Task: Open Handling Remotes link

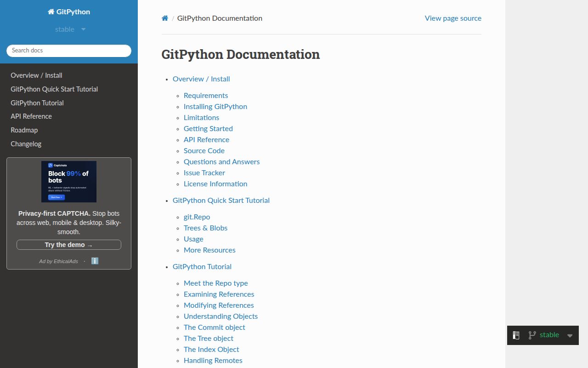Action: (x=213, y=361)
